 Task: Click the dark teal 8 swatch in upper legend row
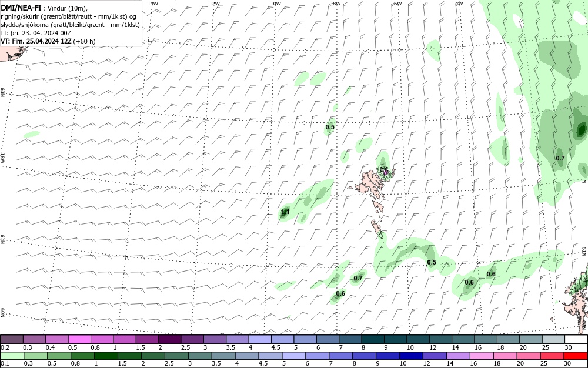tap(373, 340)
